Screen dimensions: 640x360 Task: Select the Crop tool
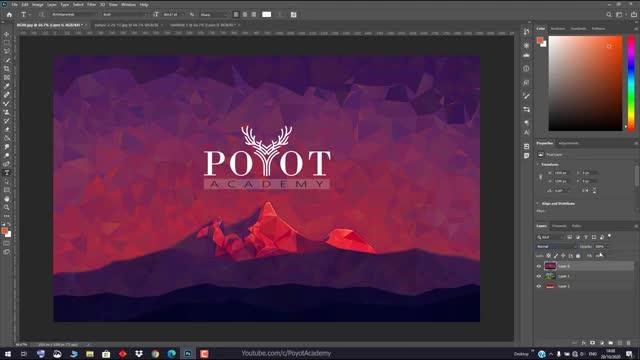[x=7, y=69]
